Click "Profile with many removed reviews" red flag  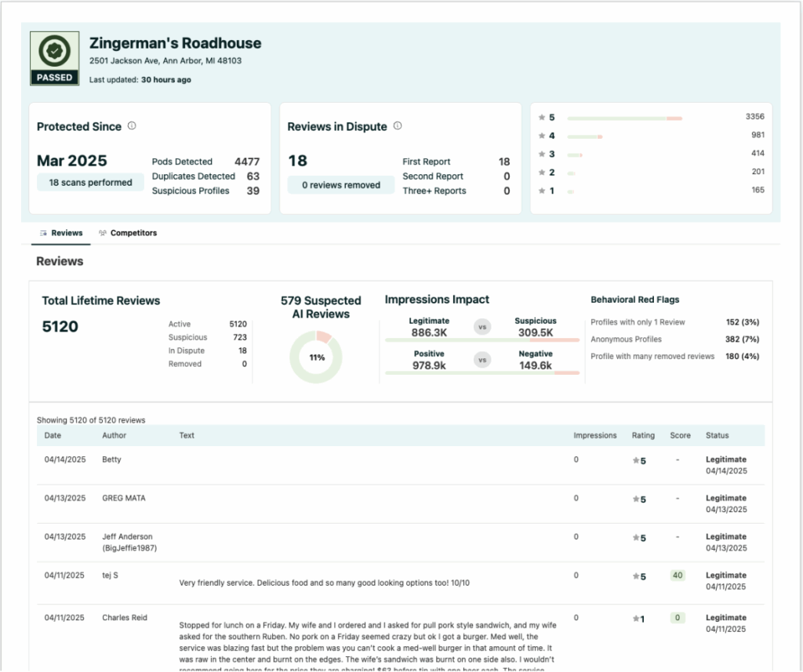tap(652, 357)
